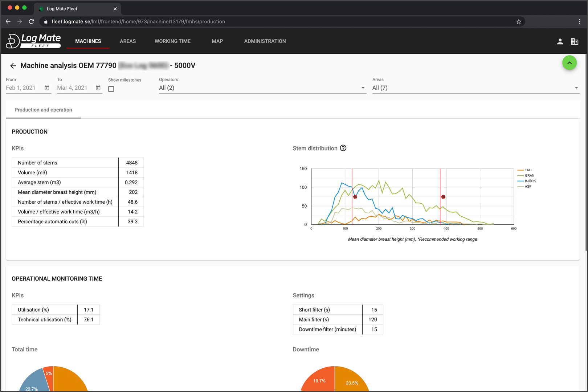This screenshot has height=392, width=588.
Task: Toggle the BJÖRK series in chart legend
Action: click(x=527, y=181)
